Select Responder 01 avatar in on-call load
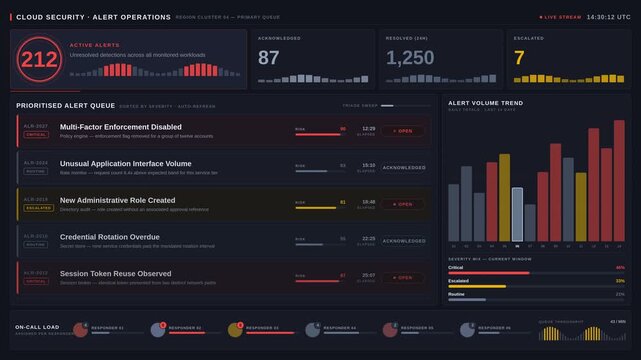 [81, 330]
